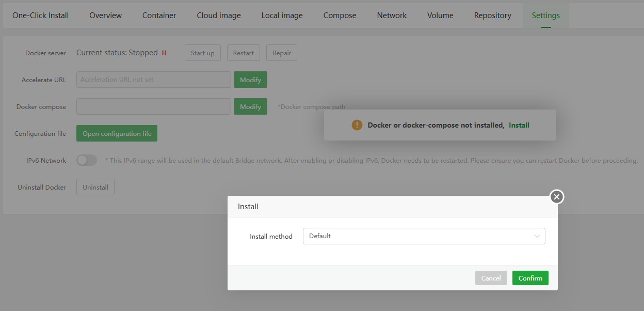This screenshot has width=644, height=311.
Task: Open the Install method dropdown
Action: coord(423,236)
